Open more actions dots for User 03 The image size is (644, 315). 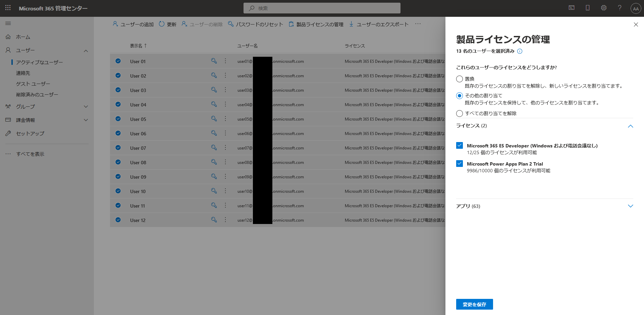[225, 90]
